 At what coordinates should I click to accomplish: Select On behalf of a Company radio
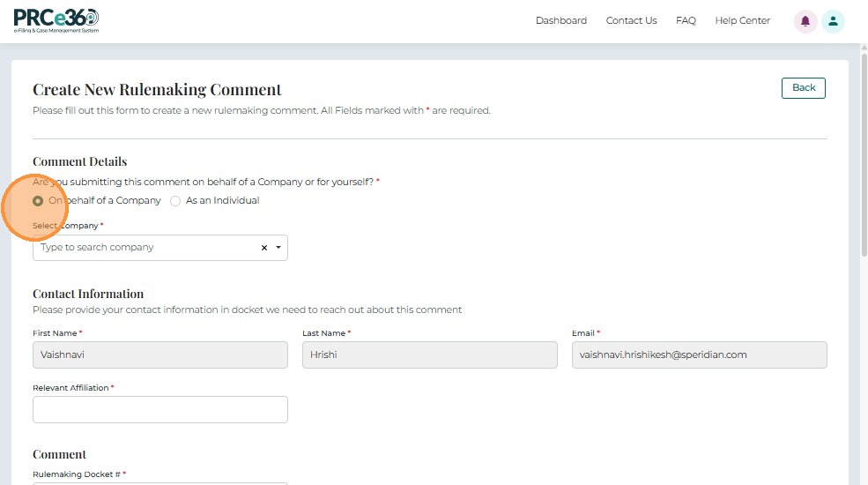pyautogui.click(x=38, y=201)
